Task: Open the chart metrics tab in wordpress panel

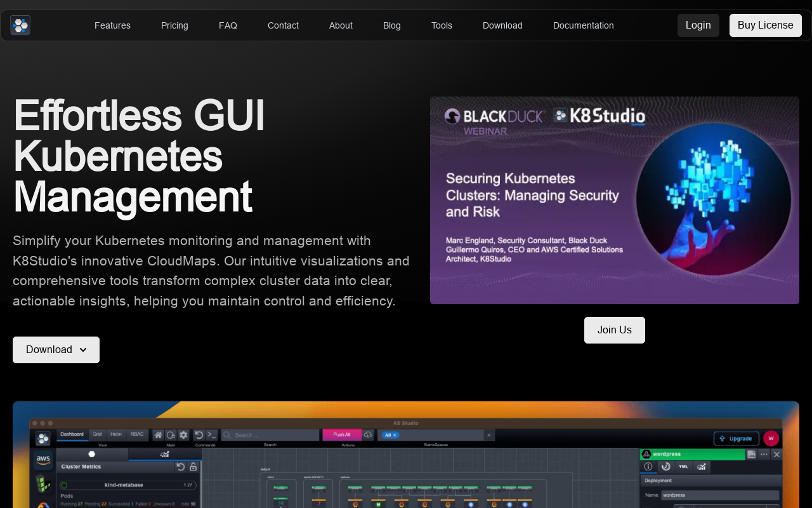Action: click(x=701, y=467)
